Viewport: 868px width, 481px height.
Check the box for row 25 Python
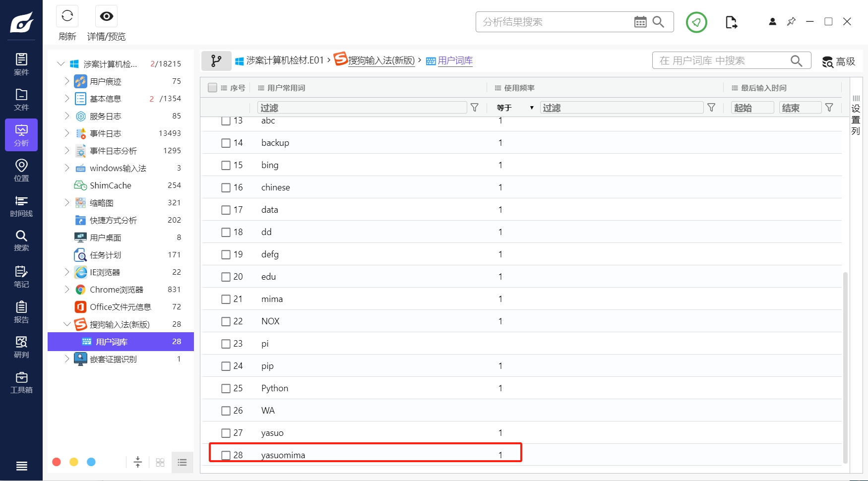point(226,388)
